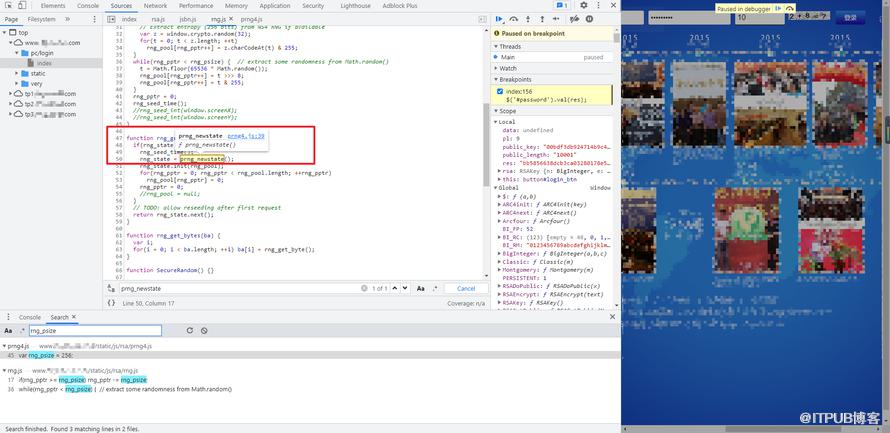890x433 pixels.
Task: Toggle match case in the Search panel
Action: (x=8, y=330)
